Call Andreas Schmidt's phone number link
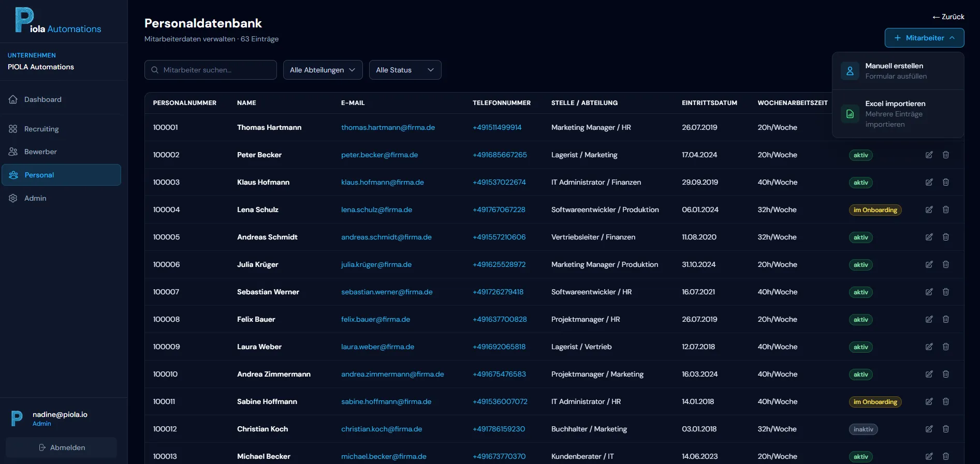Image resolution: width=980 pixels, height=464 pixels. click(x=499, y=237)
